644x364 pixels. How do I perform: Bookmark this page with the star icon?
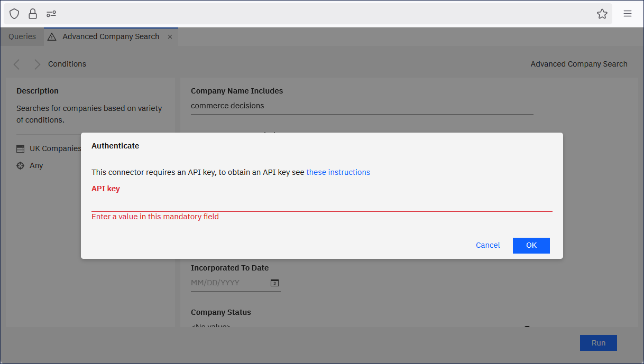(x=602, y=14)
